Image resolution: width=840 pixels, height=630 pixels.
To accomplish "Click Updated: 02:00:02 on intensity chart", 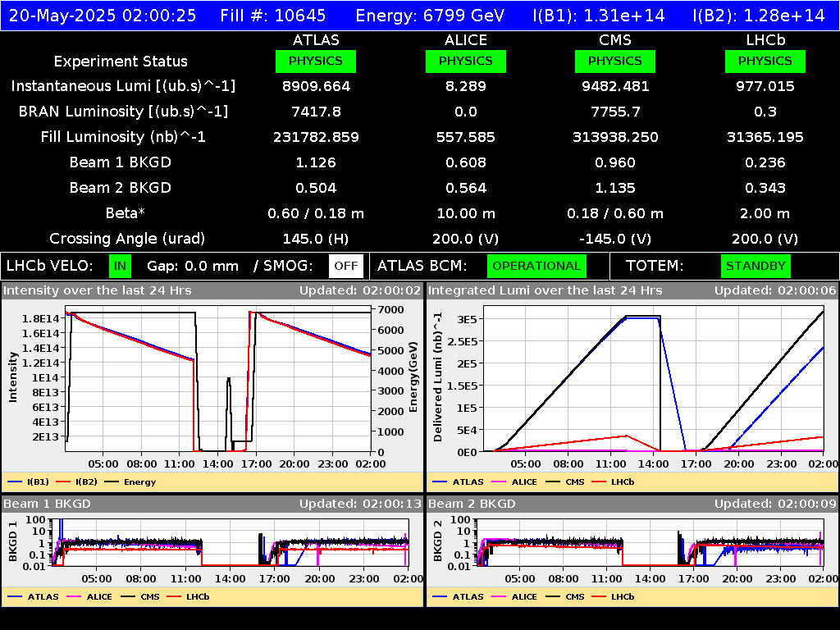I will coord(360,290).
